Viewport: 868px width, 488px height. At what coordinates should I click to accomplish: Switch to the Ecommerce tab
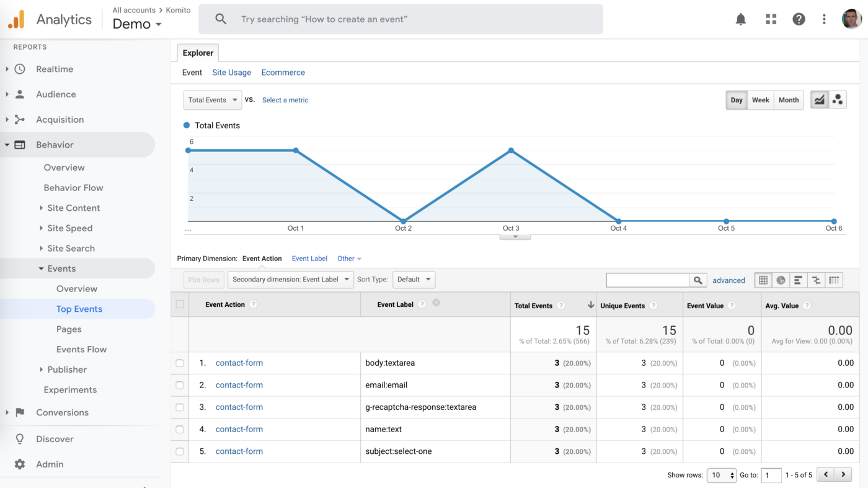(x=283, y=73)
